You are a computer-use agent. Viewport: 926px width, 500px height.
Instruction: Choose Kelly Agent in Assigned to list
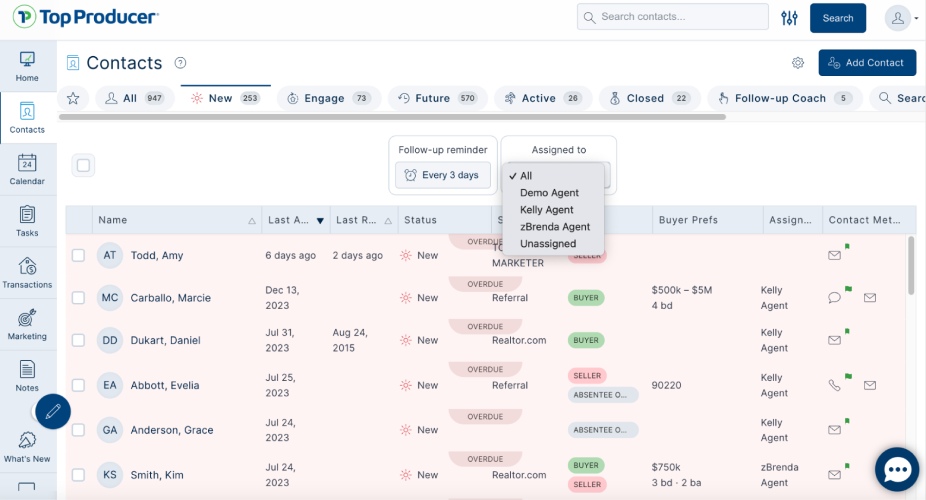click(x=546, y=210)
